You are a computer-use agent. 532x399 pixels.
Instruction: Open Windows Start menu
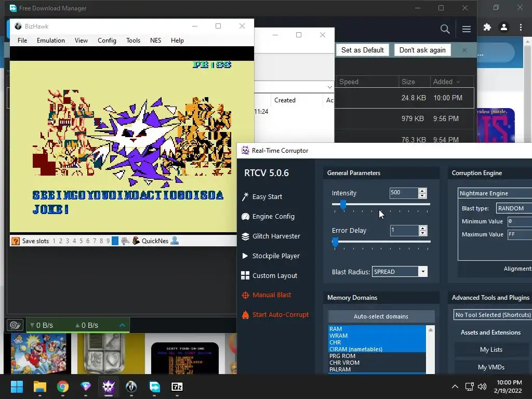(x=17, y=387)
